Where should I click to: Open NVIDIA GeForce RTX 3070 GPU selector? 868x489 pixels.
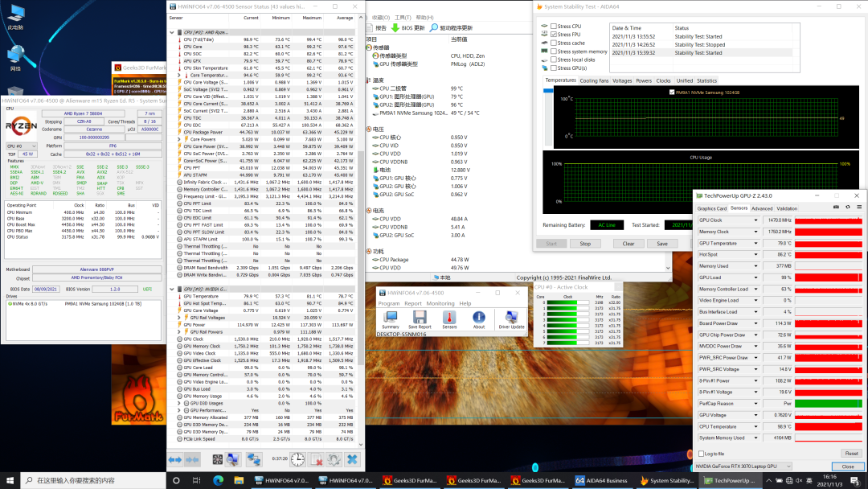[743, 466]
